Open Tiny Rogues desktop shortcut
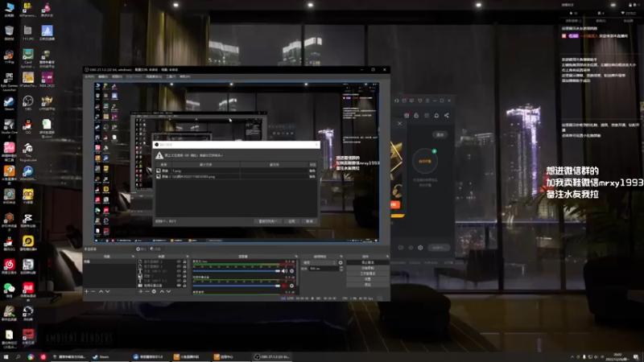 [x=28, y=152]
